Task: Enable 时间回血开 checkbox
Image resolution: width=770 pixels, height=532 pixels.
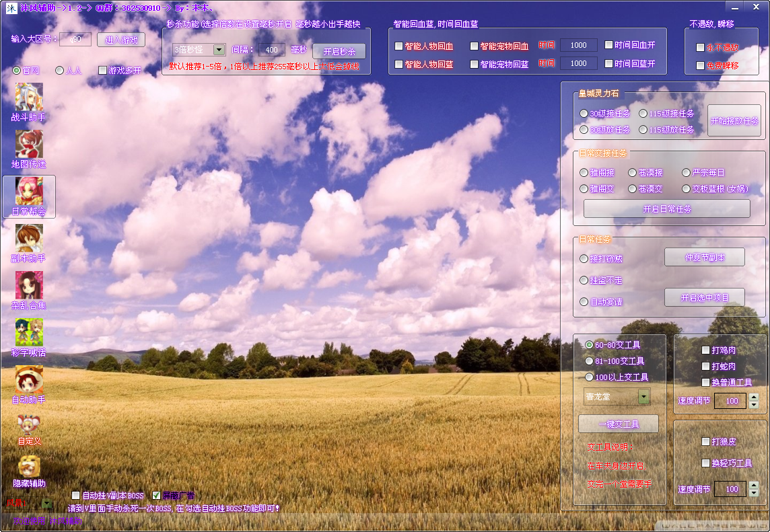Action: [x=608, y=45]
